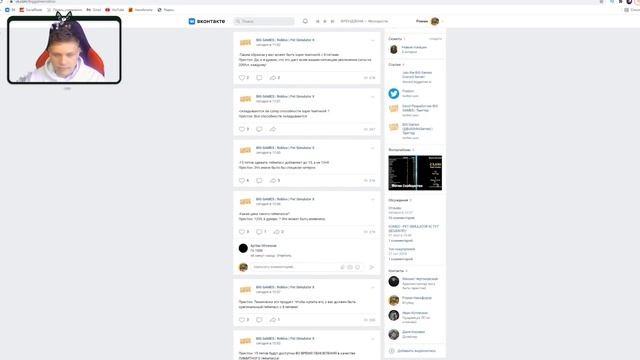
Task: Like the third post about 13 pets
Action: pyautogui.click(x=242, y=180)
